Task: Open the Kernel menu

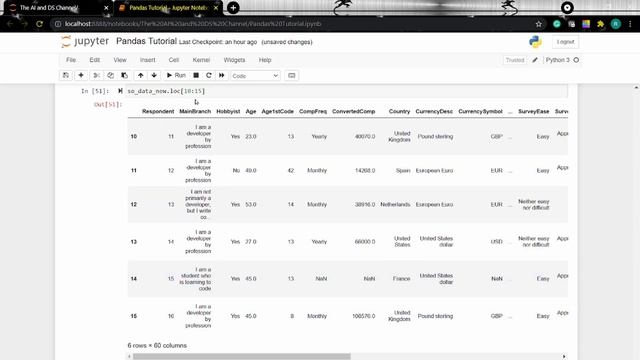Action: 201,60
